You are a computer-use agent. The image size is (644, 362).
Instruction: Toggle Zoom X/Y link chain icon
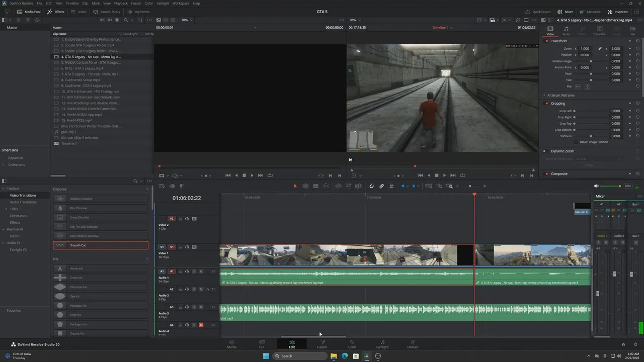click(x=600, y=49)
